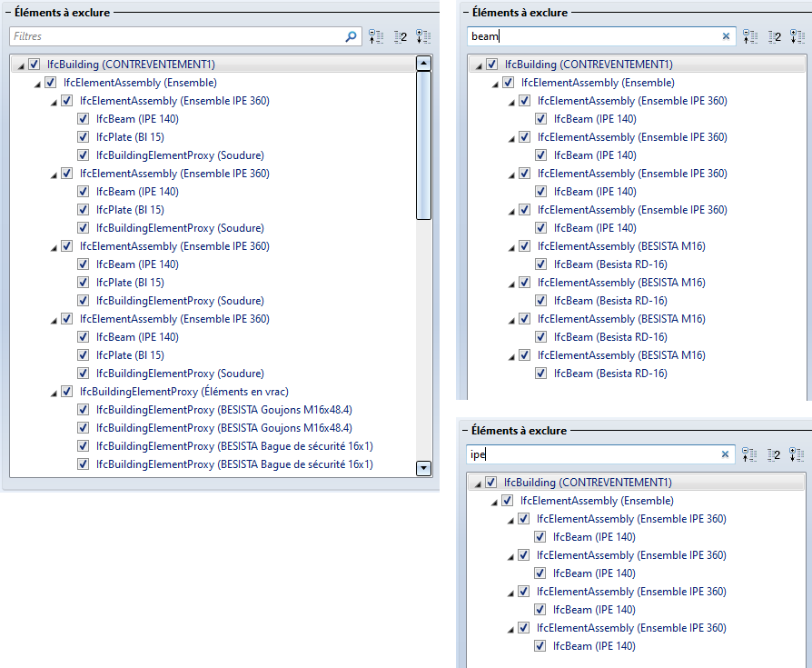The width and height of the screenshot is (812, 668).
Task: Select first 'BESISTA Bague de sécurité 16x1' row text
Action: [234, 445]
